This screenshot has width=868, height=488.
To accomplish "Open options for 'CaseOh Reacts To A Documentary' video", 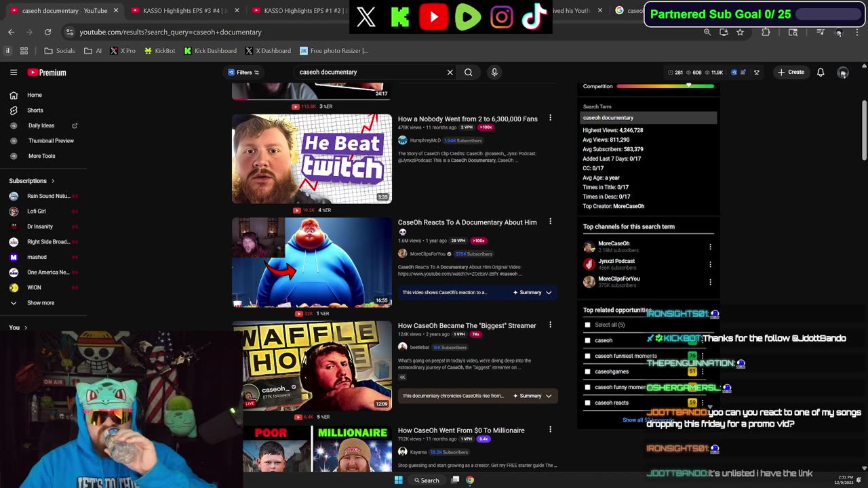I will (x=550, y=222).
